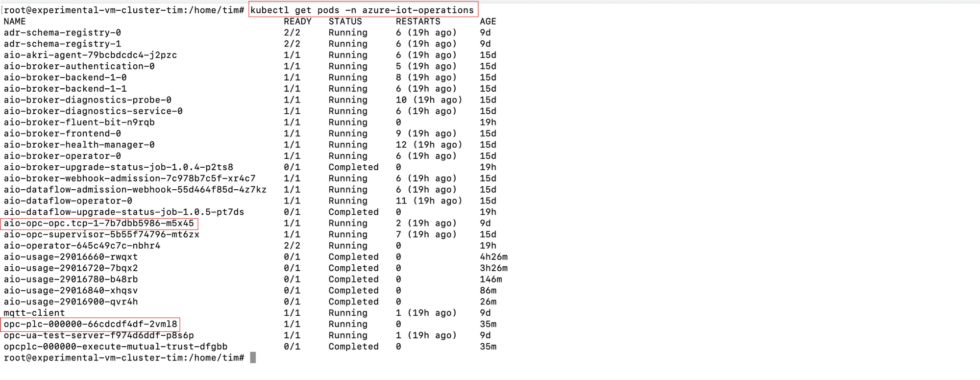Click pod aio-broker-diagnostics-service-0

click(93, 111)
